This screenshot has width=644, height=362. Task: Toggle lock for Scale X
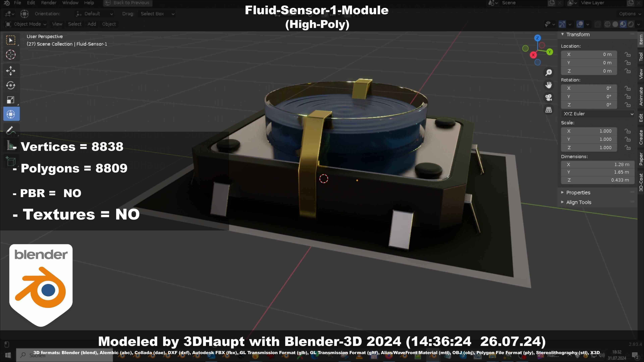click(x=628, y=131)
